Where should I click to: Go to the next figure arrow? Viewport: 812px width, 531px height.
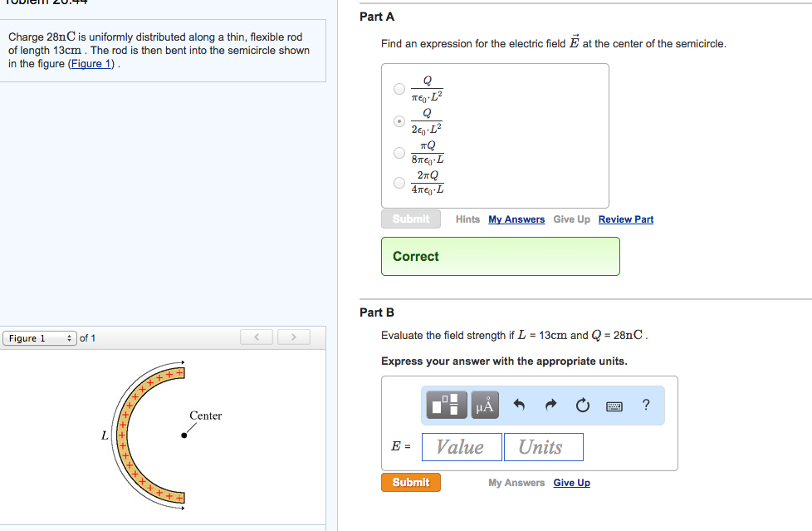tap(293, 337)
